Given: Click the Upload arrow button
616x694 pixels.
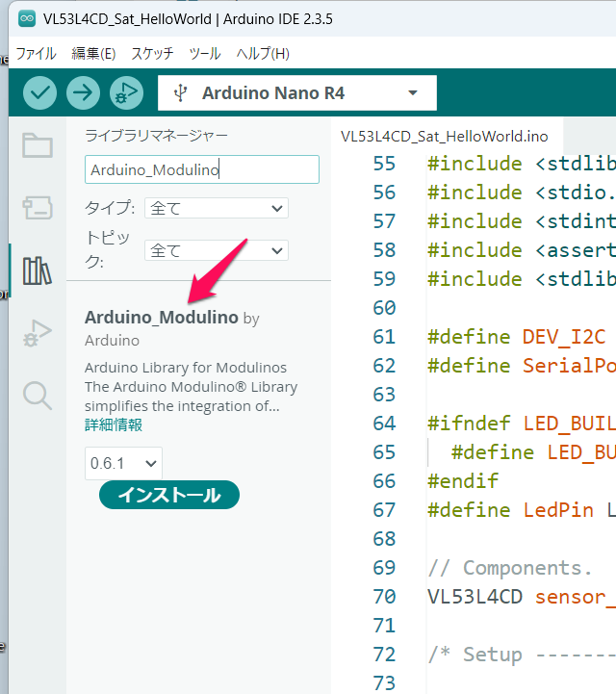Looking at the screenshot, I should [x=84, y=92].
